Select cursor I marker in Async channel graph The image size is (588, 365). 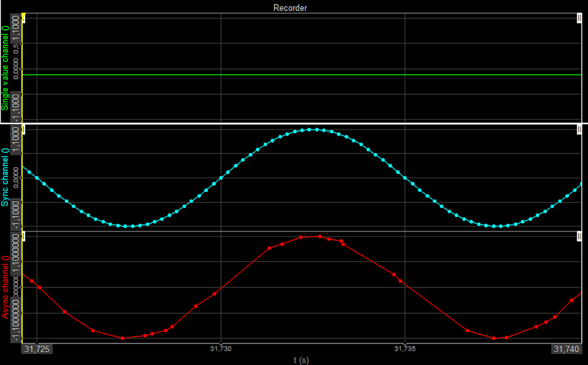[24, 236]
